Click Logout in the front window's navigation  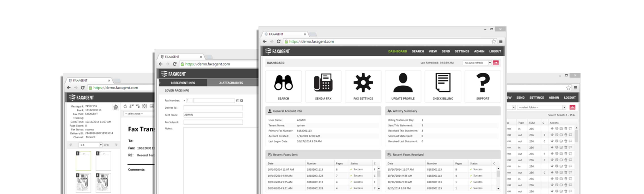point(495,51)
